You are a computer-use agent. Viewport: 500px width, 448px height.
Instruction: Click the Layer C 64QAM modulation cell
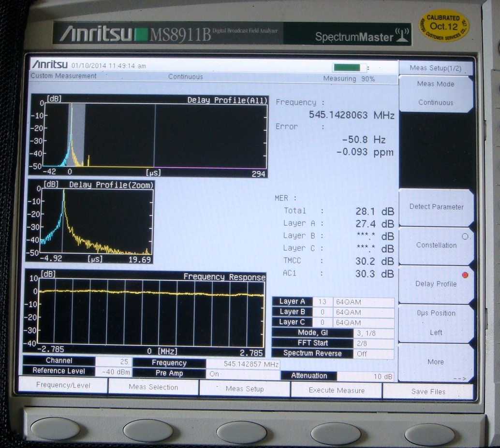coord(364,322)
